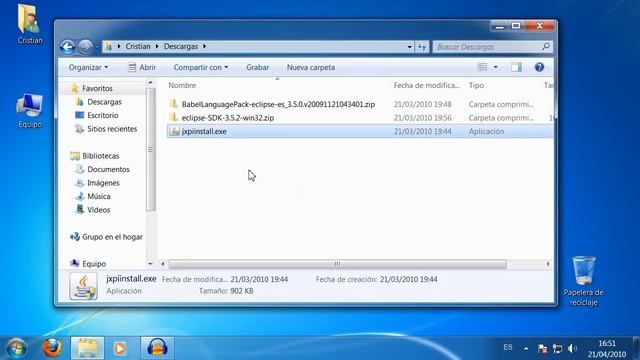Click the Grabar toolbar button
The image size is (640, 360).
point(258,67)
